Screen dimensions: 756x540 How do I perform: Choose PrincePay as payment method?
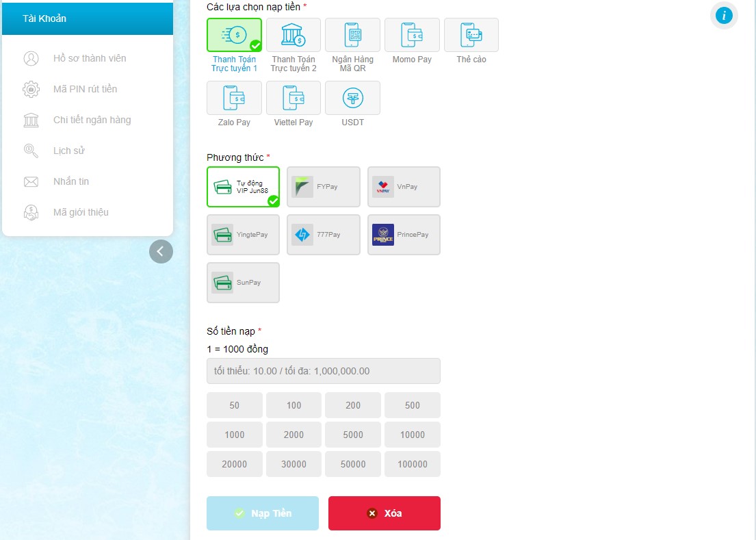pyautogui.click(x=404, y=235)
